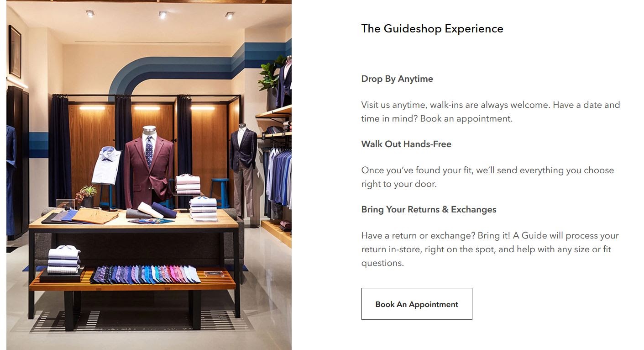
Task: Click the row of colorful ties on bench
Action: click(145, 274)
